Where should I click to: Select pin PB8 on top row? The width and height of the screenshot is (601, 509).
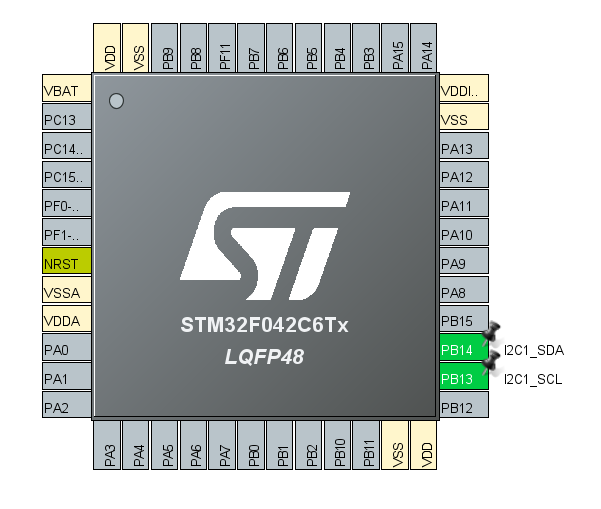[x=193, y=48]
